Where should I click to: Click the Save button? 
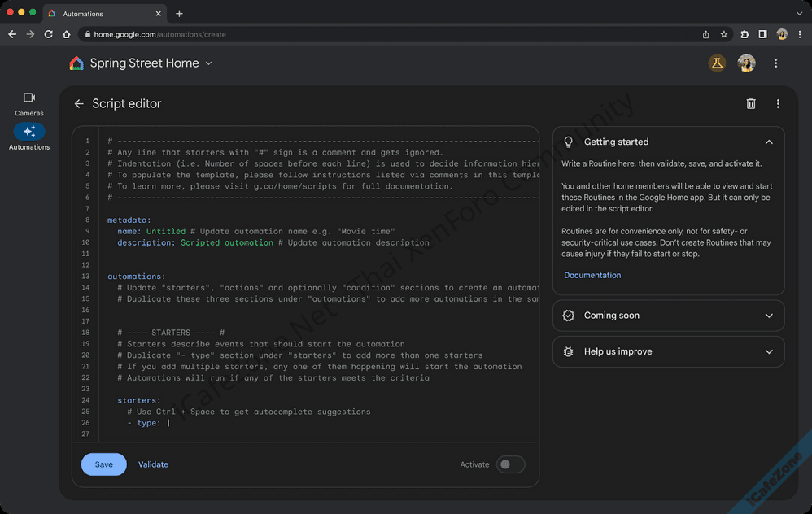click(x=103, y=464)
